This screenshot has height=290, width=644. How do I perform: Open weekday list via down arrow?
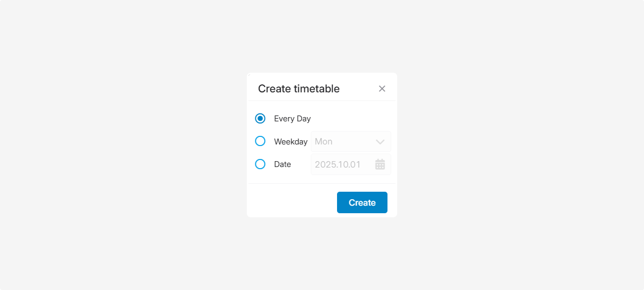[x=380, y=142]
